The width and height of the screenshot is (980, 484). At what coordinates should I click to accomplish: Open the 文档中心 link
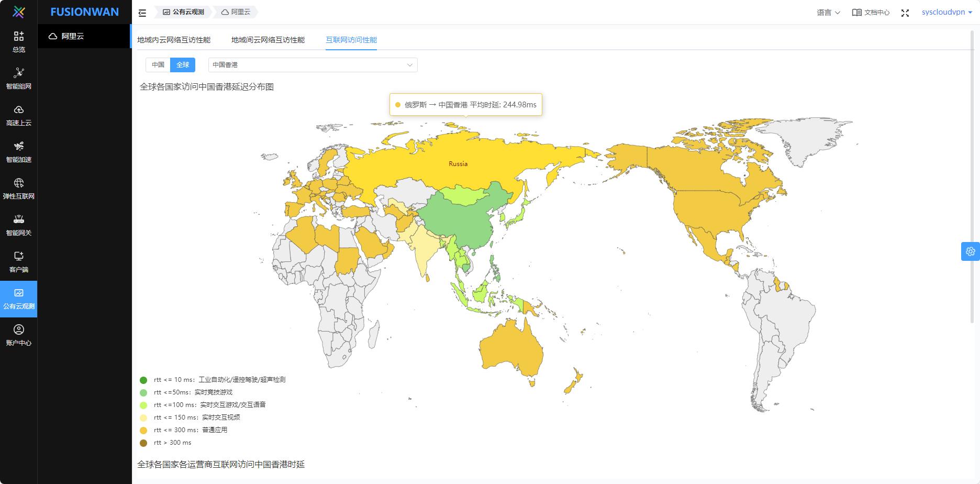871,13
